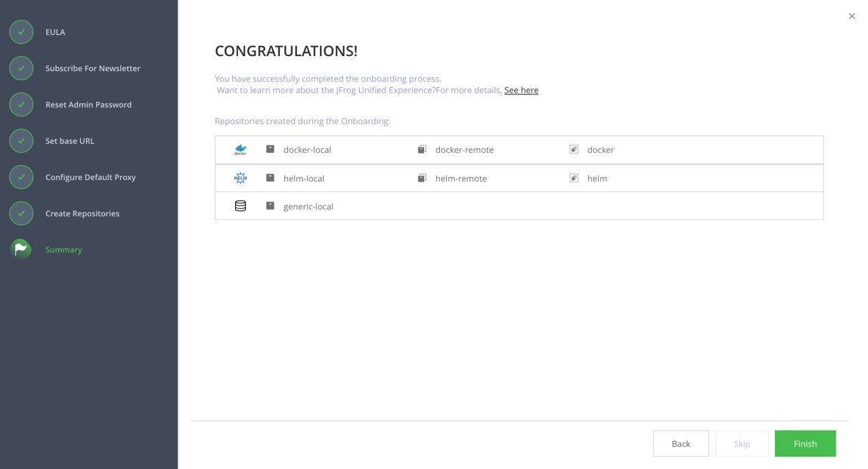The width and height of the screenshot is (868, 469).
Task: Click the remote repository icon next to docker-remote
Action: tap(422, 149)
